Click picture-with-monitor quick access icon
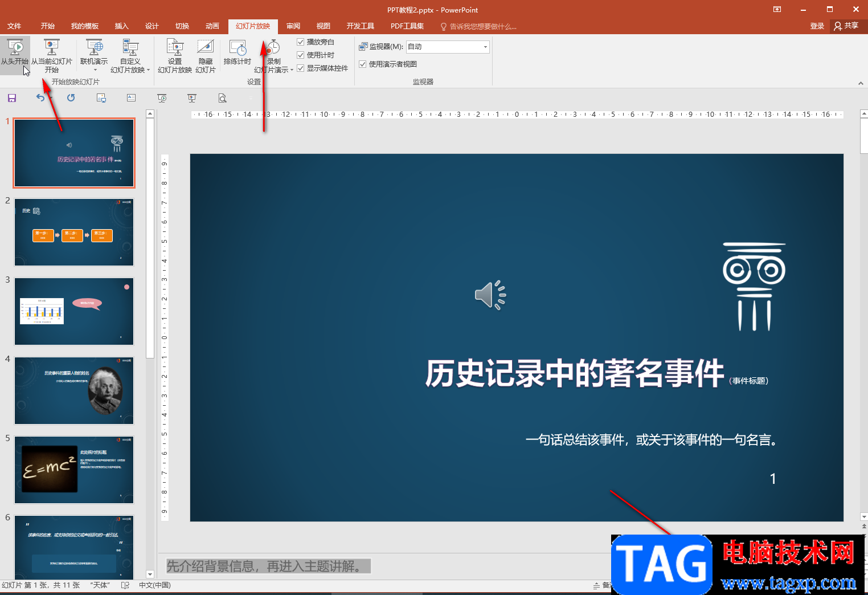 pyautogui.click(x=101, y=98)
